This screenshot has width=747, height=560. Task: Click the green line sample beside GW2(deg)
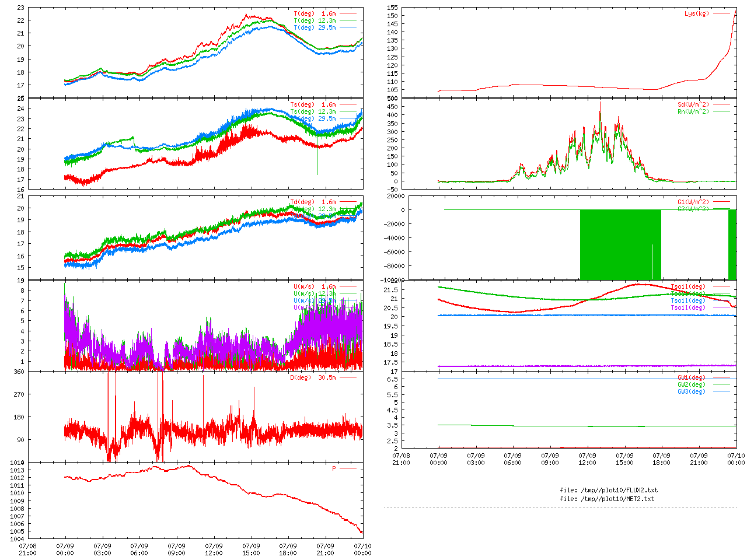721,384
